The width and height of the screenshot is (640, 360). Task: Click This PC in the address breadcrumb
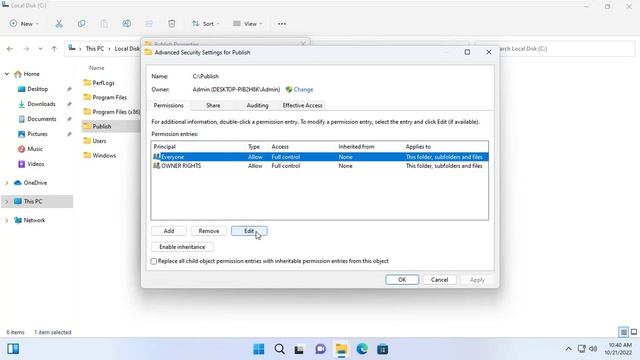(x=95, y=49)
